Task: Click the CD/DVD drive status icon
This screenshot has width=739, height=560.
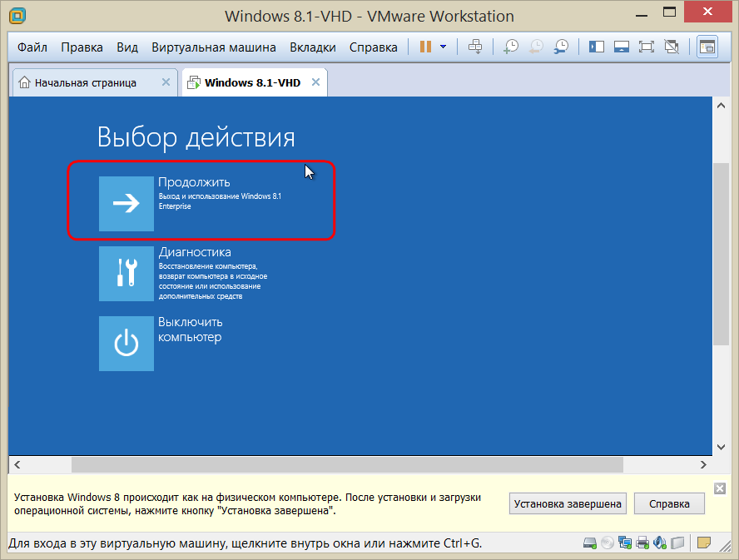Action: [608, 543]
